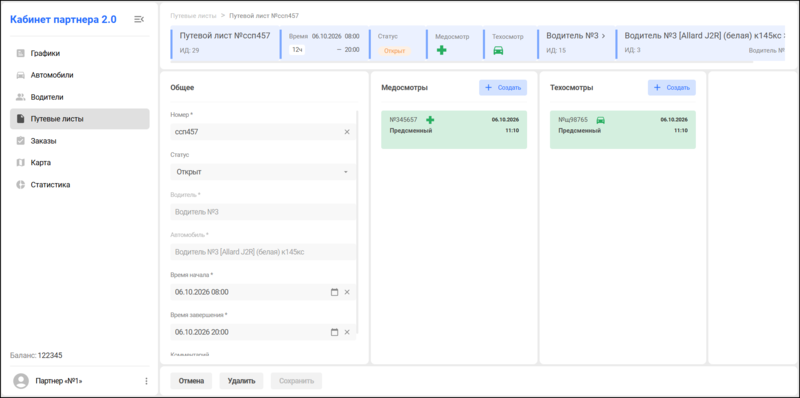This screenshot has width=800, height=398.
Task: Click the disabled Водитель field
Action: (263, 212)
